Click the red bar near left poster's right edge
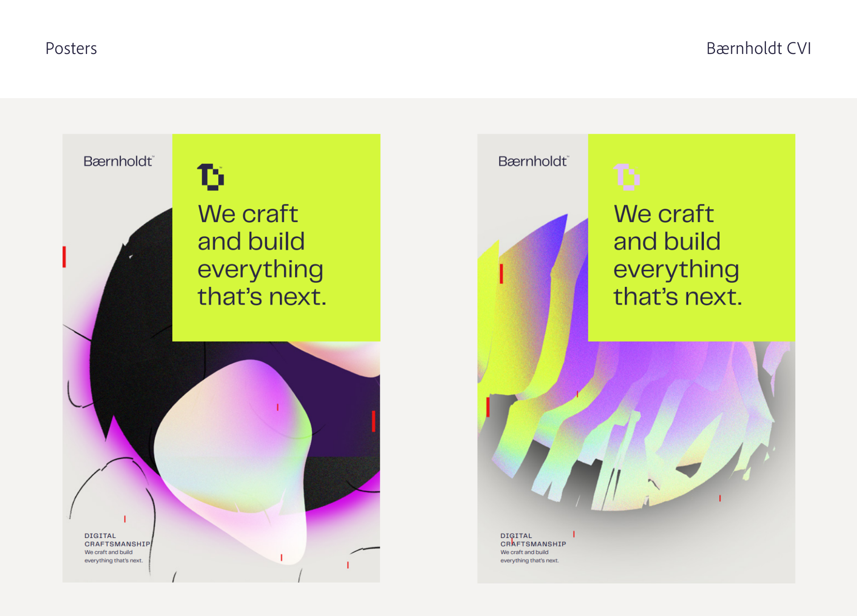Image resolution: width=857 pixels, height=616 pixels. [374, 421]
